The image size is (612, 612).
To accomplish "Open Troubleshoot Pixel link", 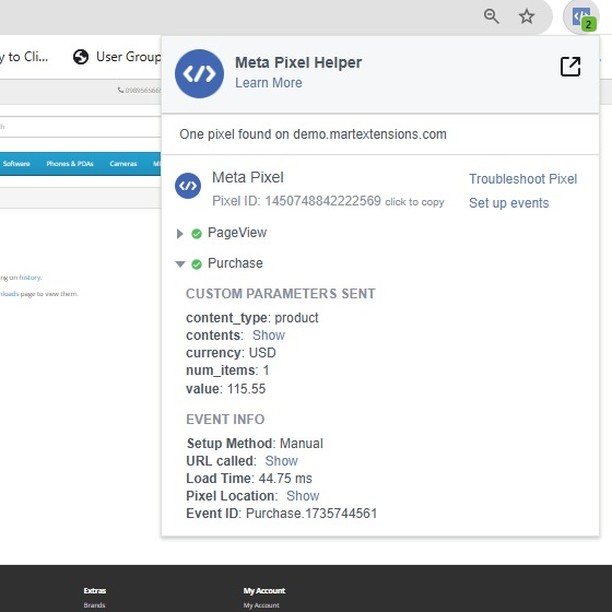I will (523, 179).
